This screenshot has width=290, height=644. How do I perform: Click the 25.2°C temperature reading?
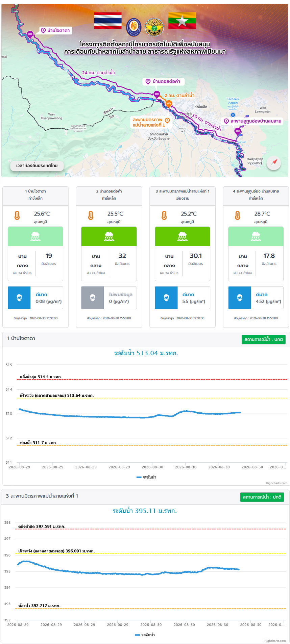(x=189, y=214)
